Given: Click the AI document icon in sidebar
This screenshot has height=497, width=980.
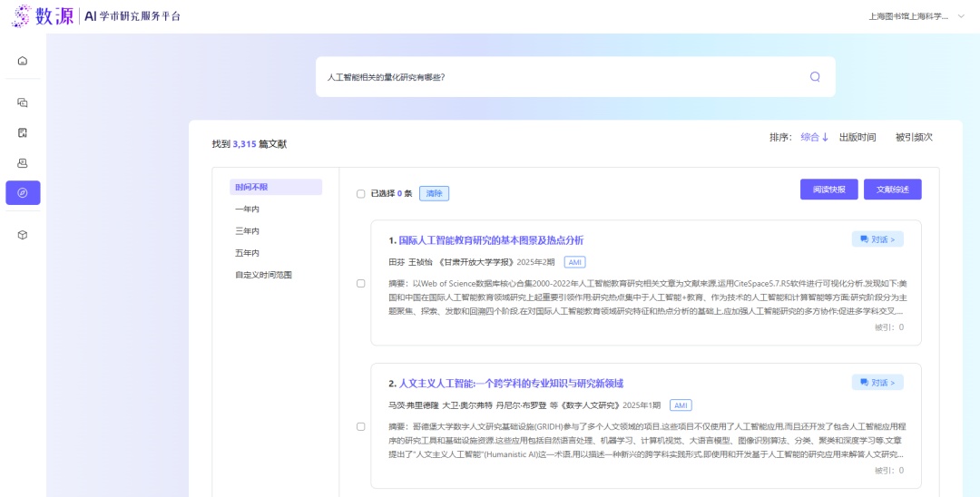Looking at the screenshot, I should click(x=23, y=132).
